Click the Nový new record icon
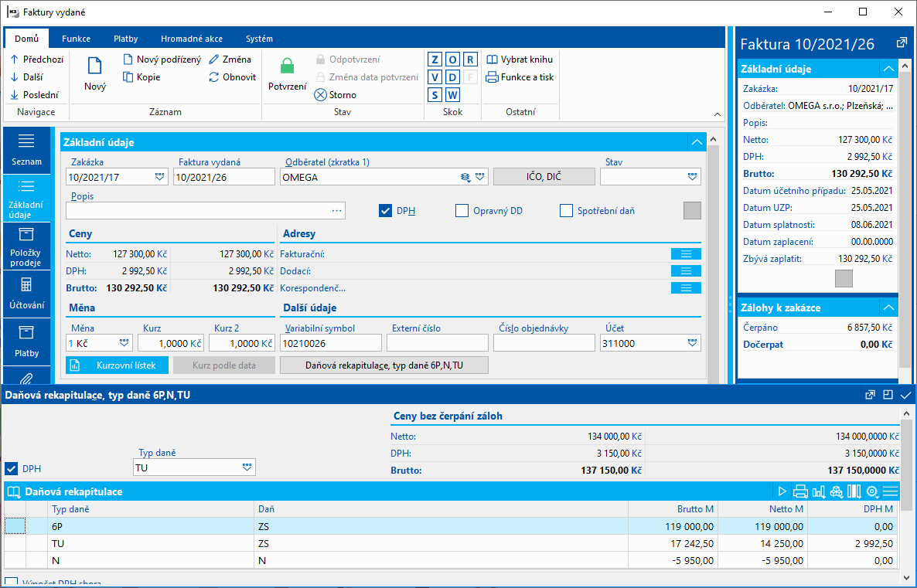This screenshot has width=917, height=588. tap(94, 66)
